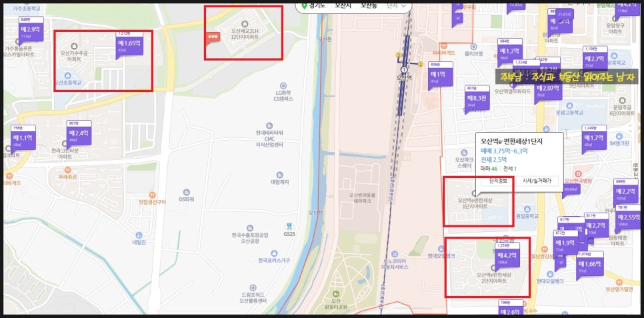Click the 르노코리아 자동차서비스 icon

395,253
